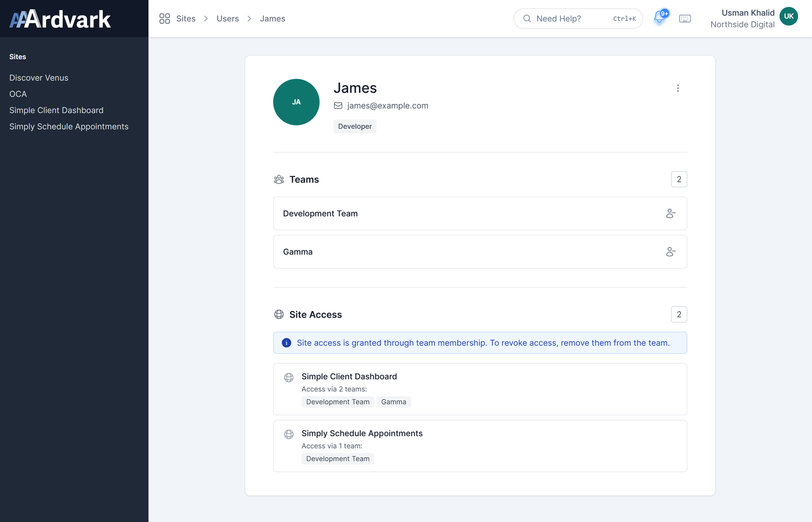Click the Sites grid icon in breadcrumb
This screenshot has height=522, width=812.
point(165,19)
